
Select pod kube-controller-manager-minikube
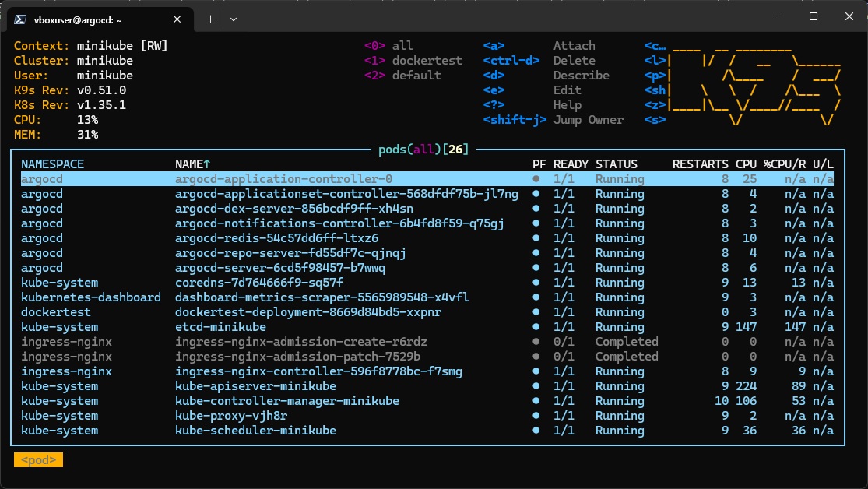pyautogui.click(x=427, y=401)
